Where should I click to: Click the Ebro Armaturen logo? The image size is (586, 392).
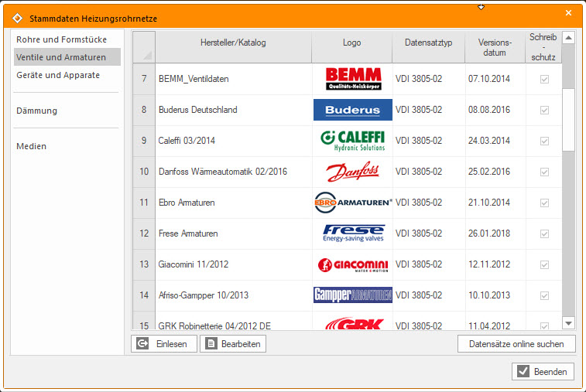352,203
